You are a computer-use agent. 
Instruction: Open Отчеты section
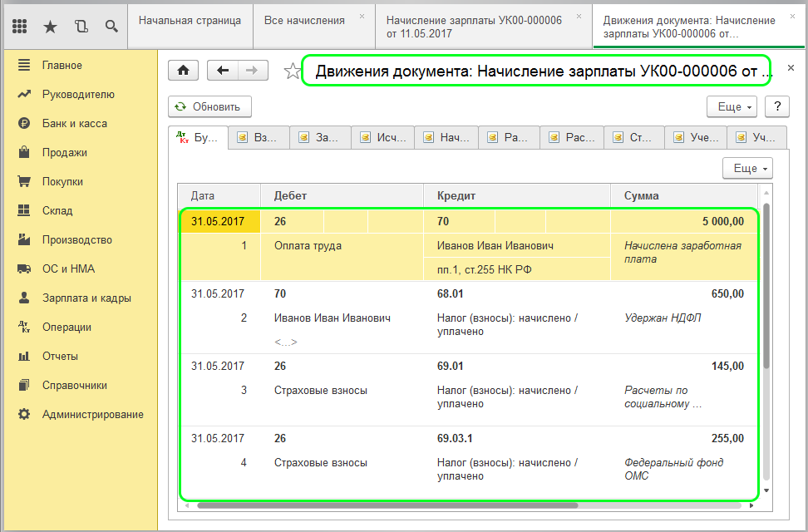[x=60, y=357]
